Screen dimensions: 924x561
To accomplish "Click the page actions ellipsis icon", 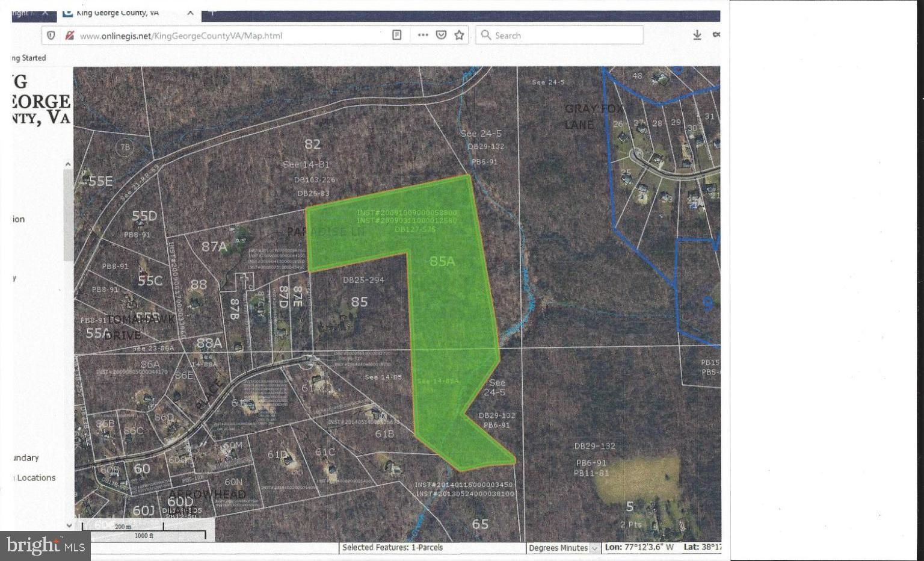I will click(x=422, y=35).
